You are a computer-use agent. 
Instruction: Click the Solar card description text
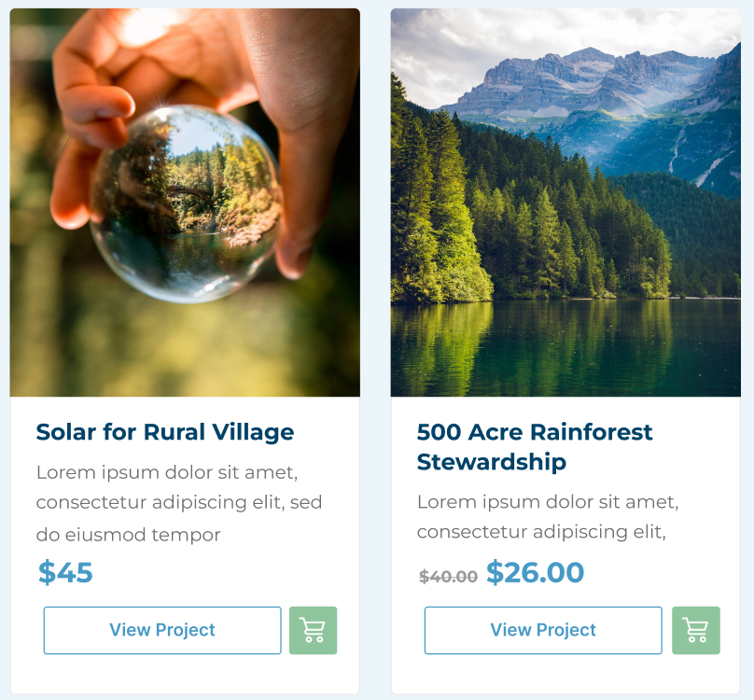(x=179, y=503)
